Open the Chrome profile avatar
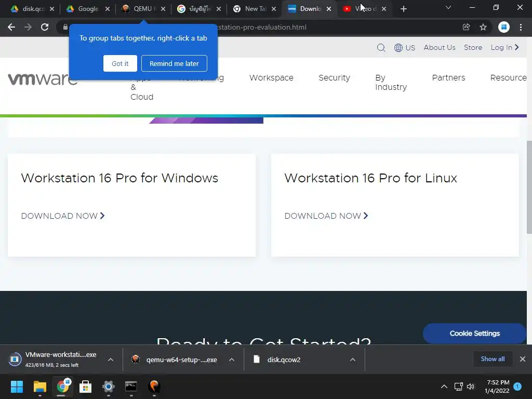532x399 pixels. (504, 27)
